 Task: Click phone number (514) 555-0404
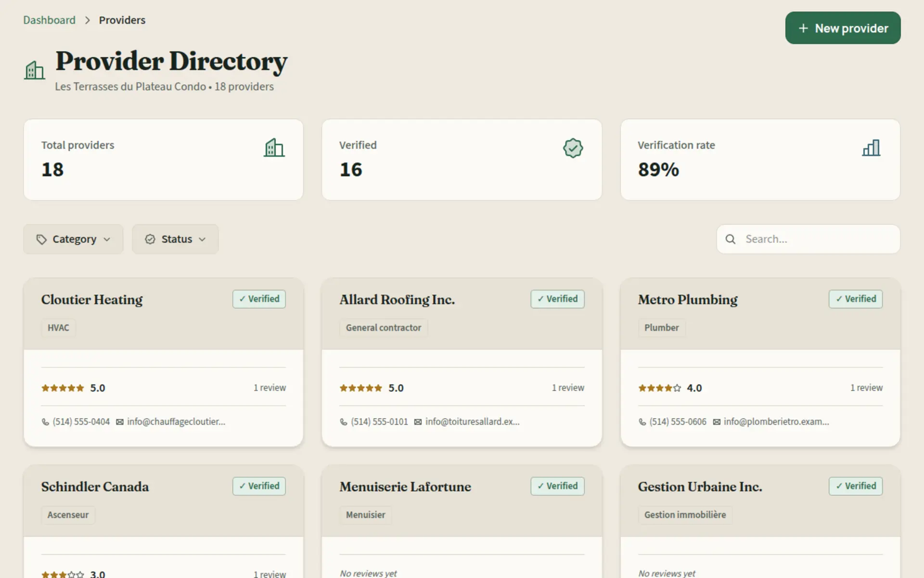[x=81, y=422]
